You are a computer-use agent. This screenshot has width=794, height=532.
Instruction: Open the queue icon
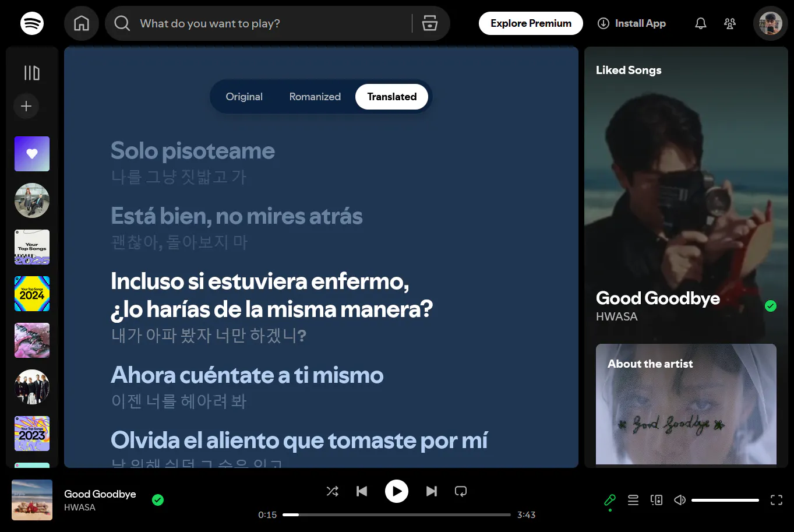pos(633,500)
